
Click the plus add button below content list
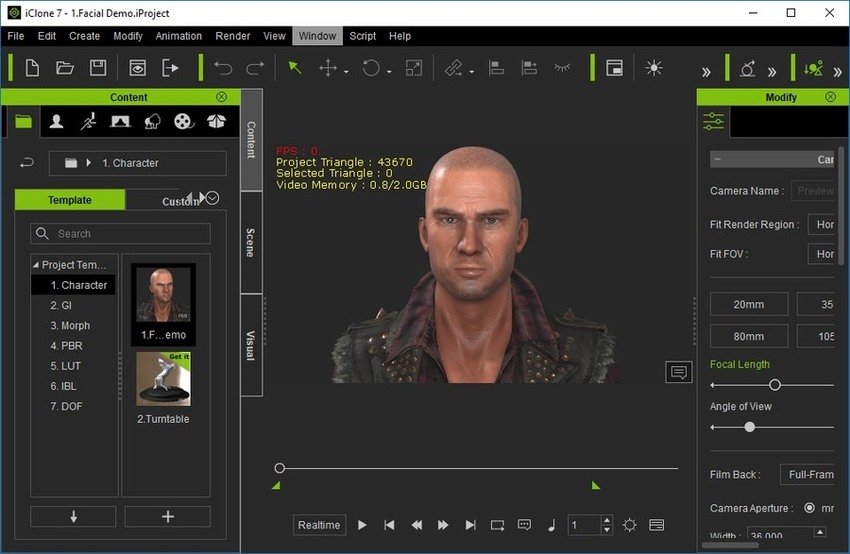click(x=168, y=517)
